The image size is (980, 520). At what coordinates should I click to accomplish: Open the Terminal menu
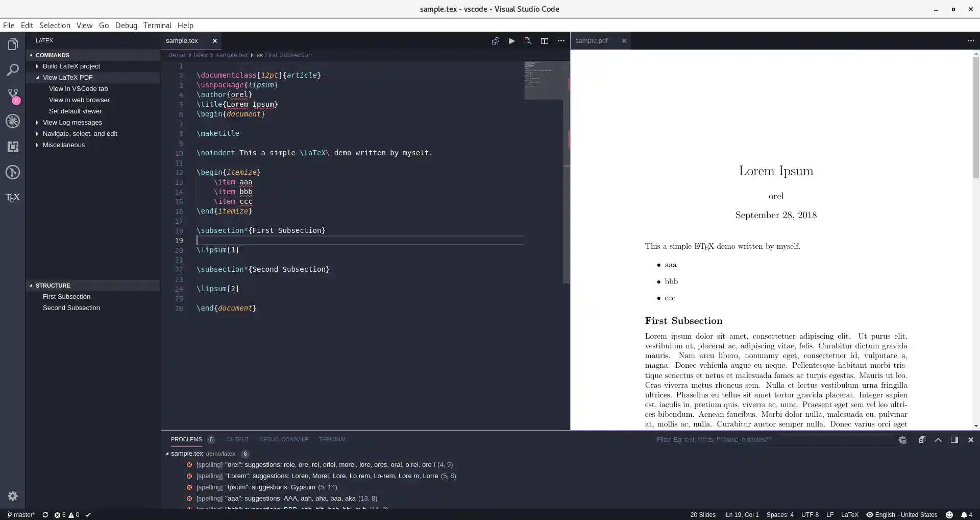point(157,26)
